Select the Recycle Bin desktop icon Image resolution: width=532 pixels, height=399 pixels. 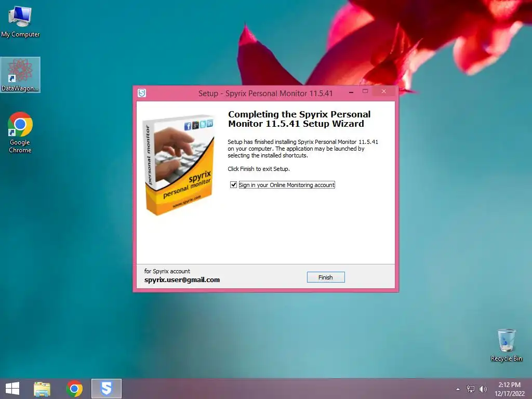click(x=506, y=345)
